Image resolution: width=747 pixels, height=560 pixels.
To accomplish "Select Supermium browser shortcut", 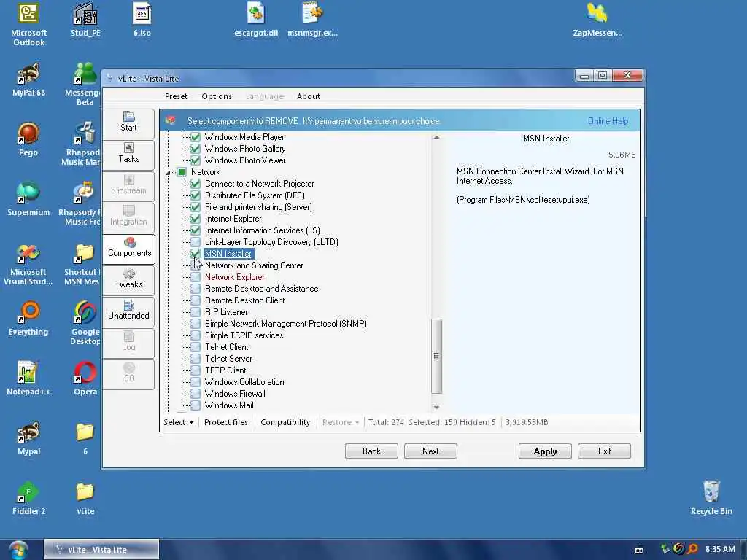I will tap(28, 200).
